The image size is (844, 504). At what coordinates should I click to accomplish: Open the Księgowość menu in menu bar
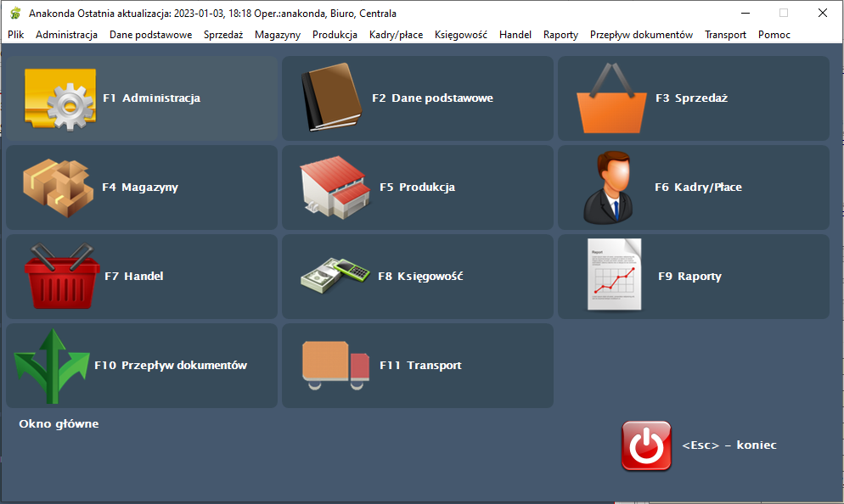point(461,35)
